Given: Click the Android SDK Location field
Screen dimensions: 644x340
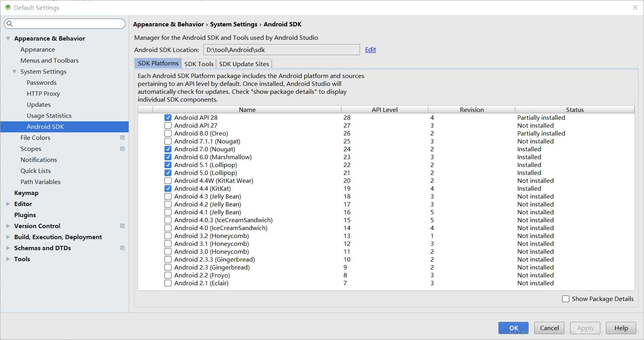Looking at the screenshot, I should coord(282,50).
